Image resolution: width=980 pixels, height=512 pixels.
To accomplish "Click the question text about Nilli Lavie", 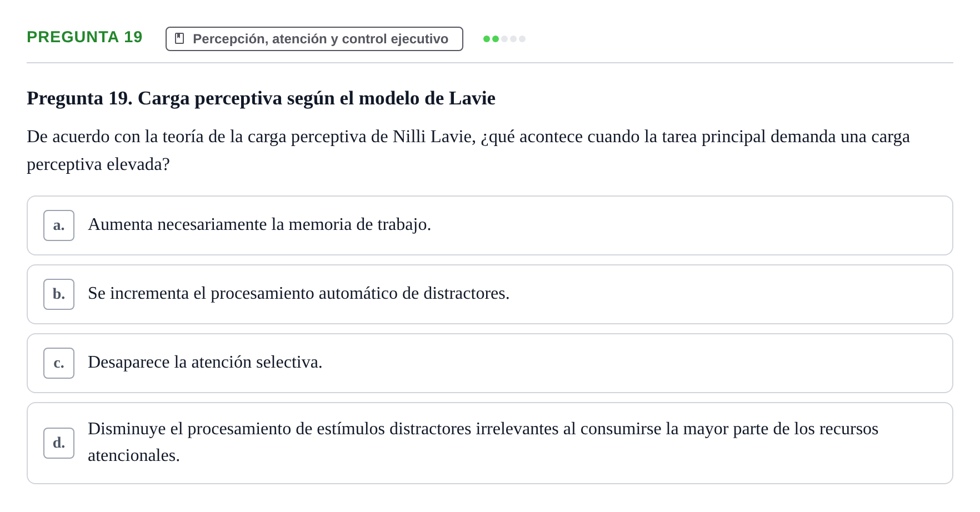I will pyautogui.click(x=468, y=150).
